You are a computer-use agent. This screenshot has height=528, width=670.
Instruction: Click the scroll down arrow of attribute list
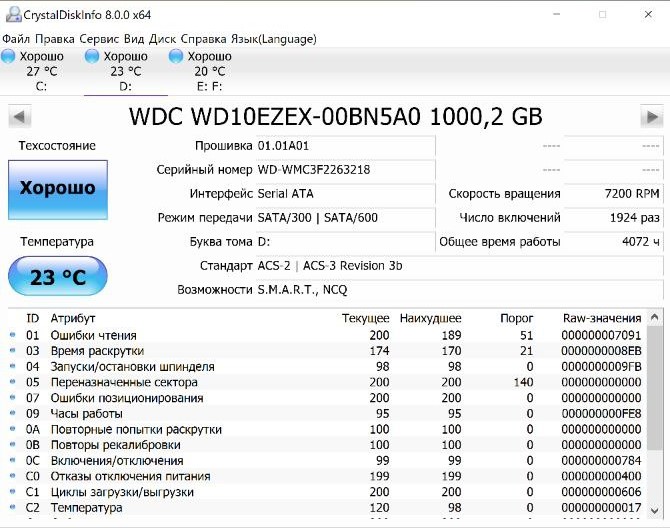[654, 510]
